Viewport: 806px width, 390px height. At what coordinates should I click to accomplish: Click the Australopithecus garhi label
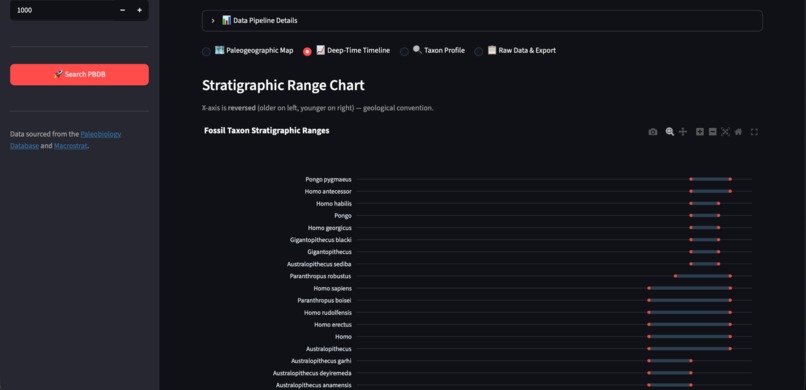pos(321,361)
